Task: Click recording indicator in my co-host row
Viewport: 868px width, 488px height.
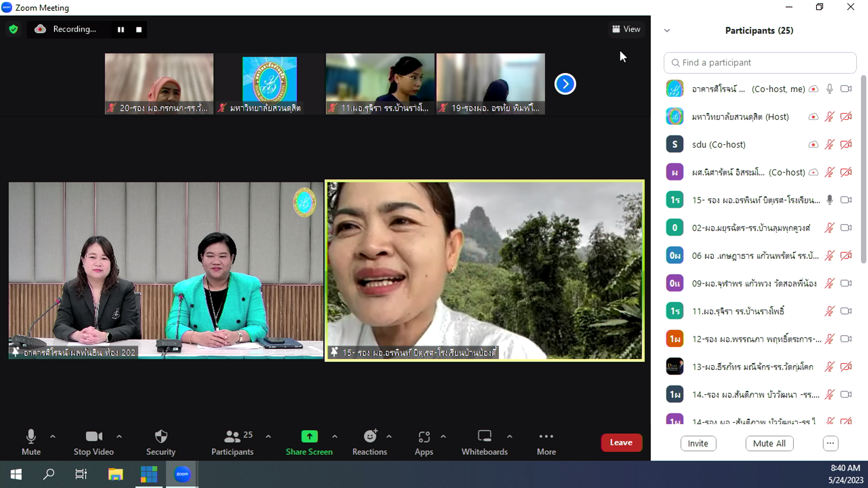Action: (x=813, y=89)
